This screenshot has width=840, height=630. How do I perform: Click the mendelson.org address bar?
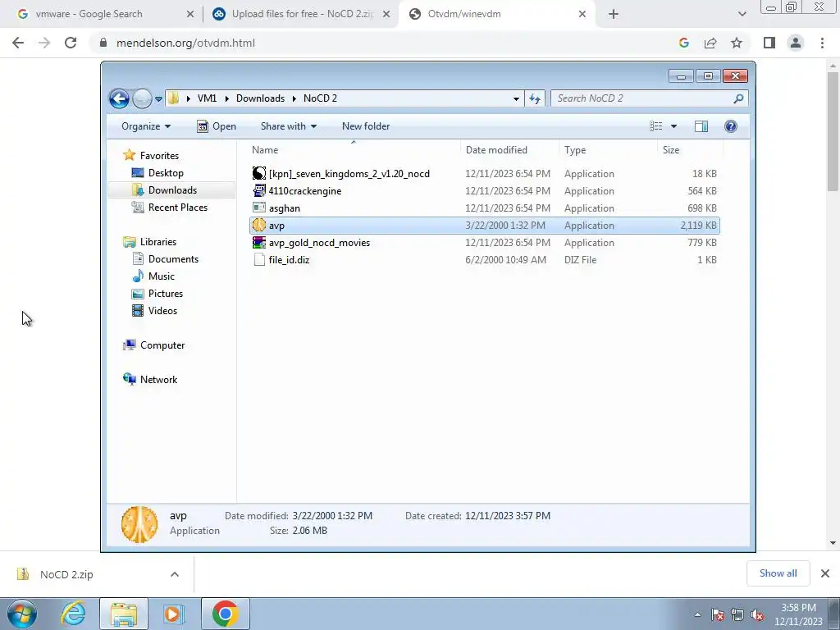point(386,43)
